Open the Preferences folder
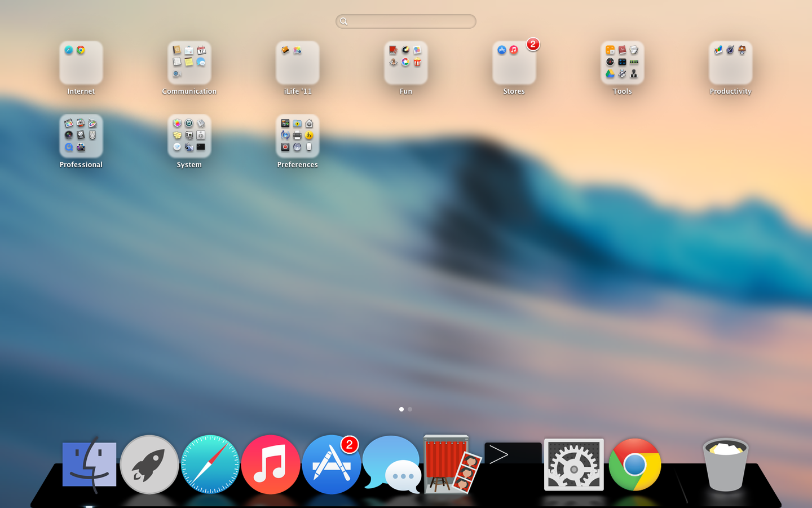Viewport: 812px width, 508px height. click(298, 136)
